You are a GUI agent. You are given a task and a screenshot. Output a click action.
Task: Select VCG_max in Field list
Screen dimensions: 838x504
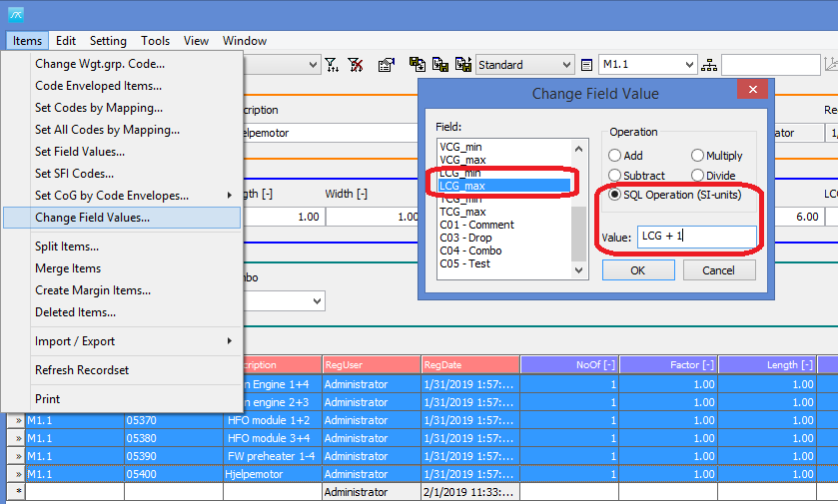504,160
